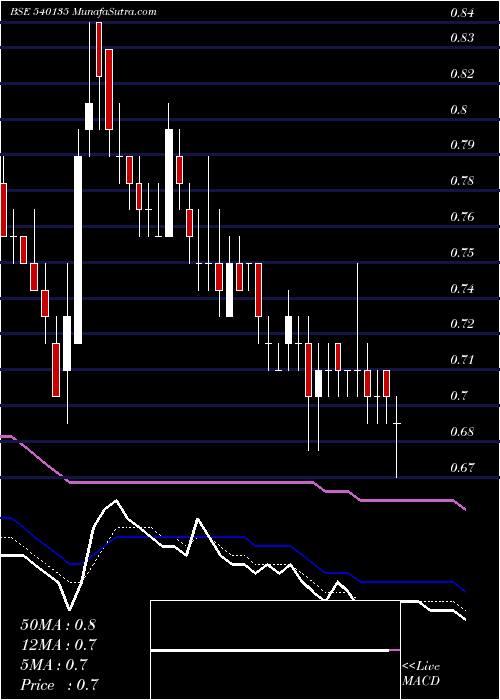Click the Price : 0.7 readout
This screenshot has height=700, width=500.
coord(60,685)
